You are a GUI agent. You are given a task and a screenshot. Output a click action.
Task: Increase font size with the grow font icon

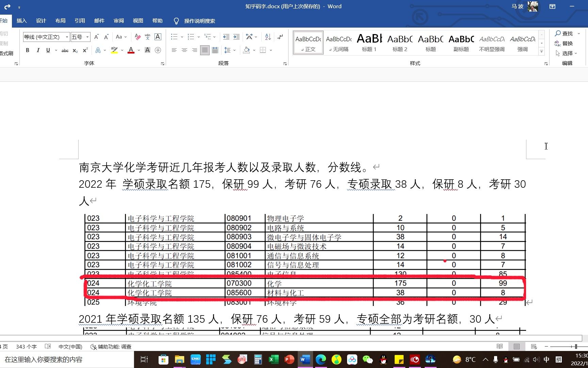[x=96, y=37]
